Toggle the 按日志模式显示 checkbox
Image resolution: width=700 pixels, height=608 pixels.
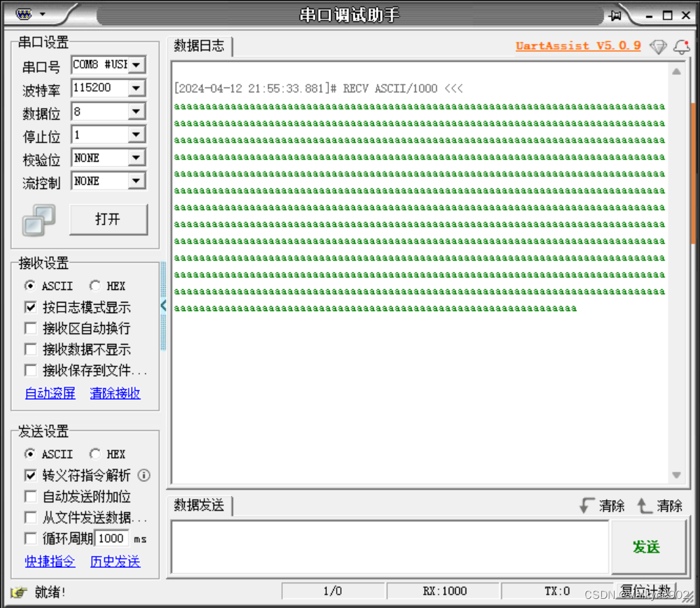pos(30,308)
